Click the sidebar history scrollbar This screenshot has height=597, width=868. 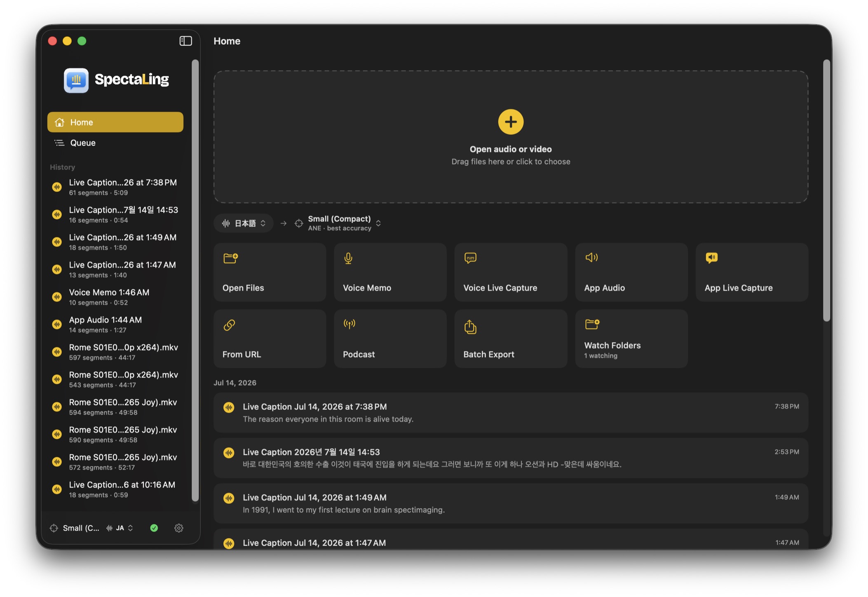coord(195,280)
